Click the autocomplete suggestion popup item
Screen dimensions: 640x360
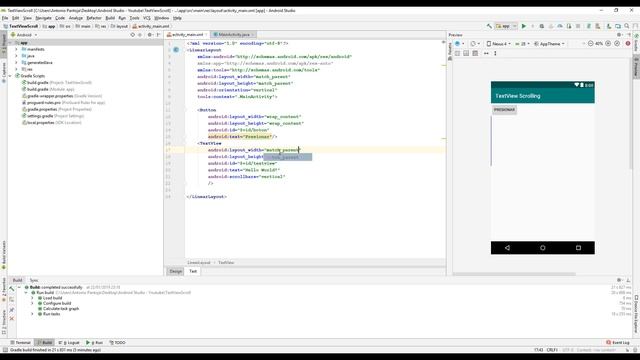pyautogui.click(x=288, y=157)
